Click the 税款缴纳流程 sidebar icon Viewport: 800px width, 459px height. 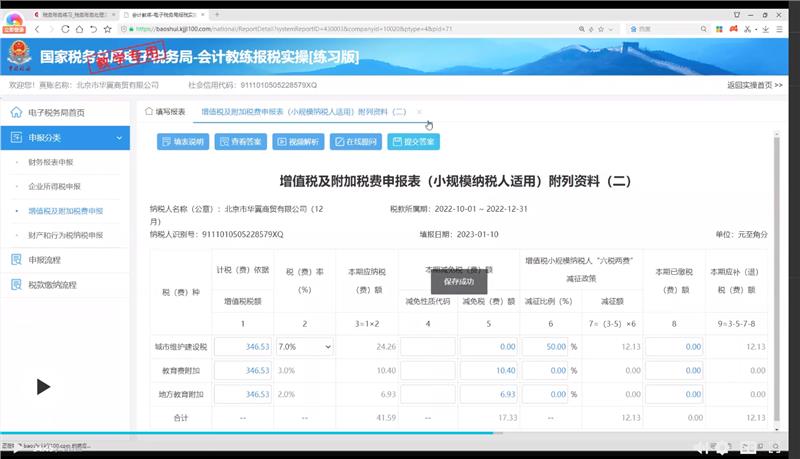16,285
